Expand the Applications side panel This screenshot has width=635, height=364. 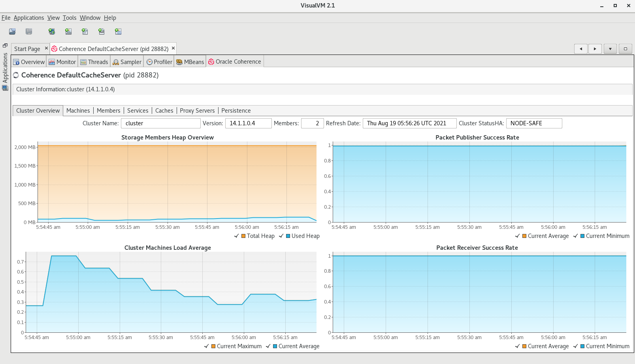5,67
